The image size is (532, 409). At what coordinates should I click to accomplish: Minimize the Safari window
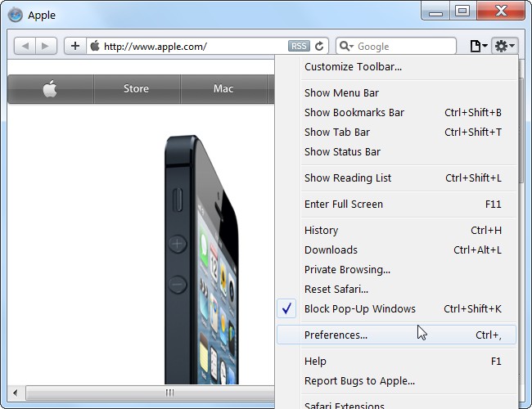tap(435, 11)
